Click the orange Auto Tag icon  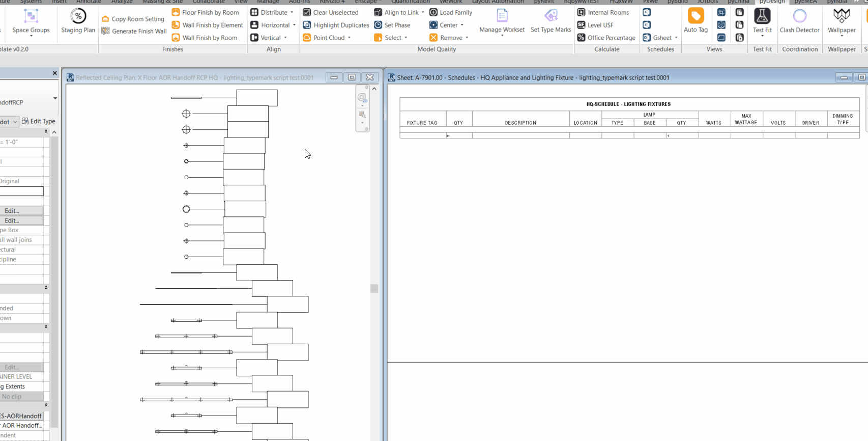coord(696,16)
